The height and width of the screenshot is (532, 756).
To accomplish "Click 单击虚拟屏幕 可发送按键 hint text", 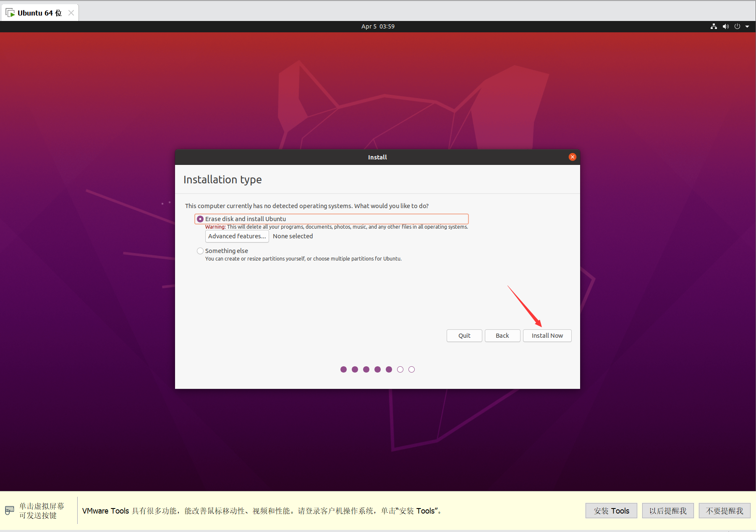I will 42,511.
